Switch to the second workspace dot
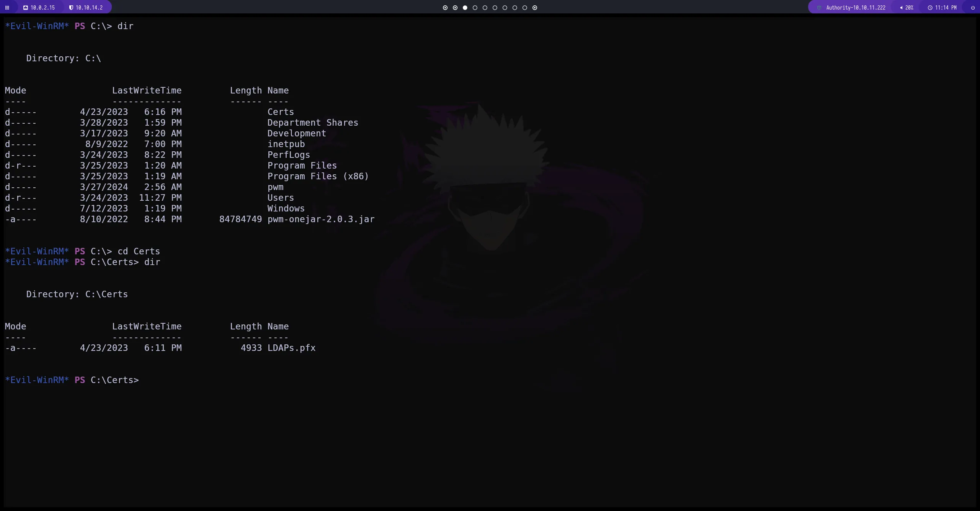The height and width of the screenshot is (511, 980). point(455,8)
